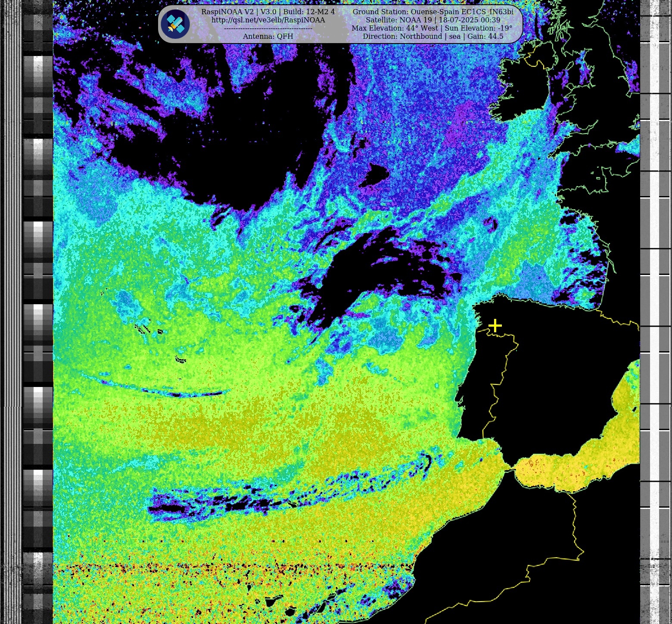Click 'Max Elevation: 44° West | Sun Elevation: -19°' text
The image size is (672, 624).
pyautogui.click(x=432, y=28)
